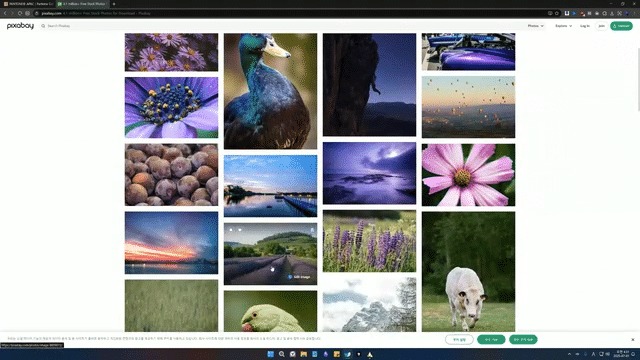The height and width of the screenshot is (360, 640).
Task: Open the white cow photo
Action: [x=468, y=271]
